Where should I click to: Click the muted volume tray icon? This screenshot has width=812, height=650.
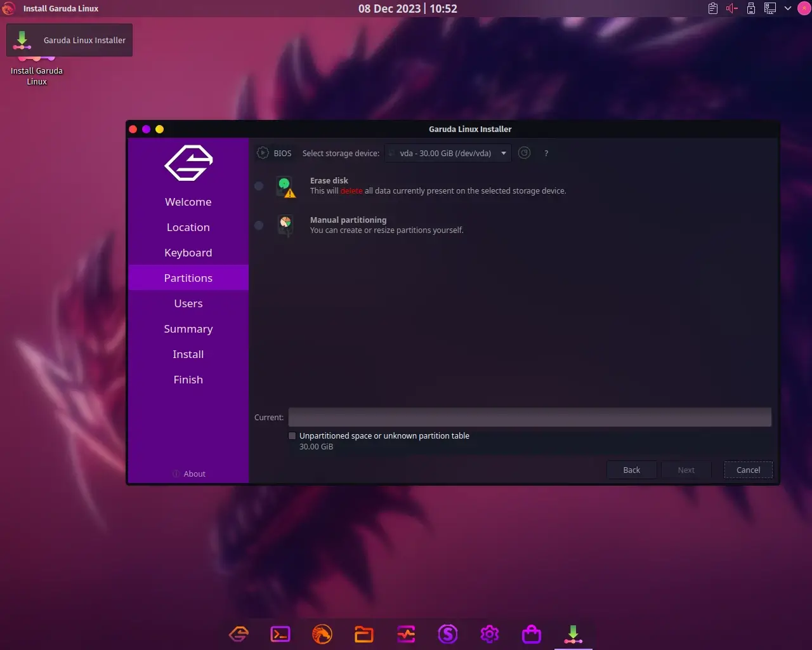point(732,8)
